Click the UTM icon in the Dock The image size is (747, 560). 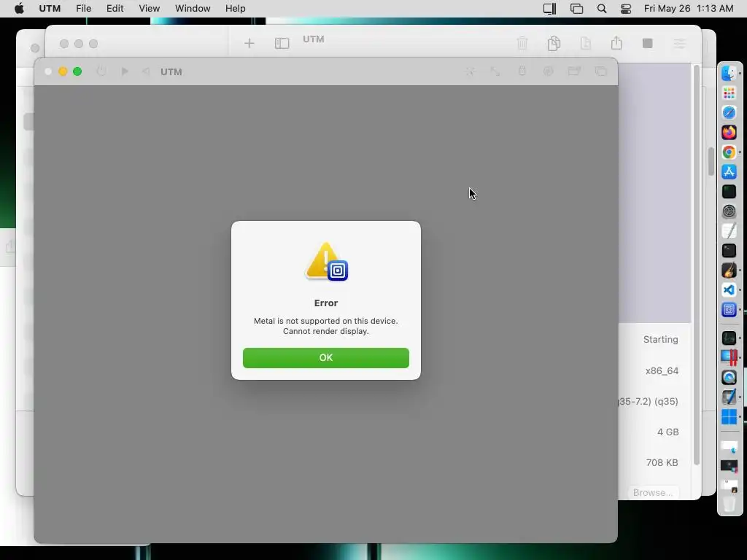(x=729, y=309)
